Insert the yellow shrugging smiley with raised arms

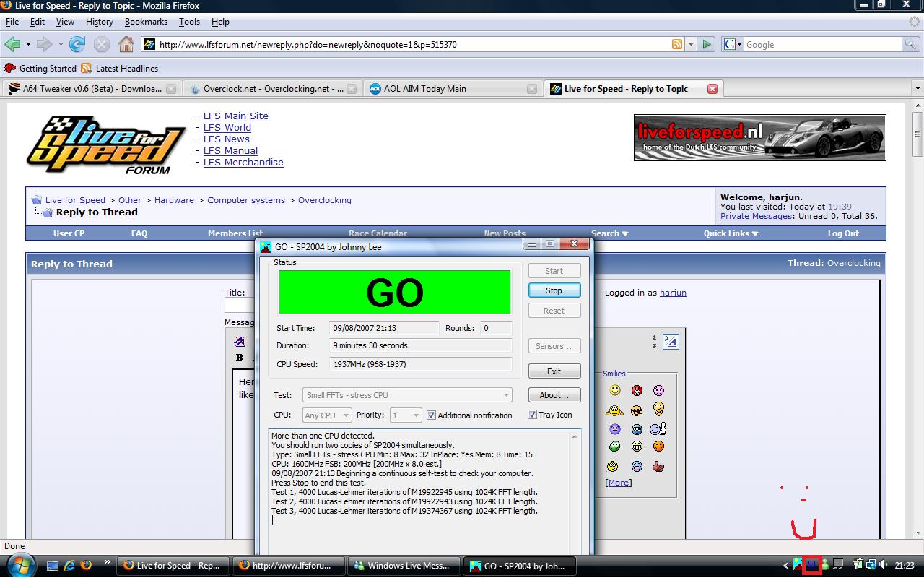[615, 410]
